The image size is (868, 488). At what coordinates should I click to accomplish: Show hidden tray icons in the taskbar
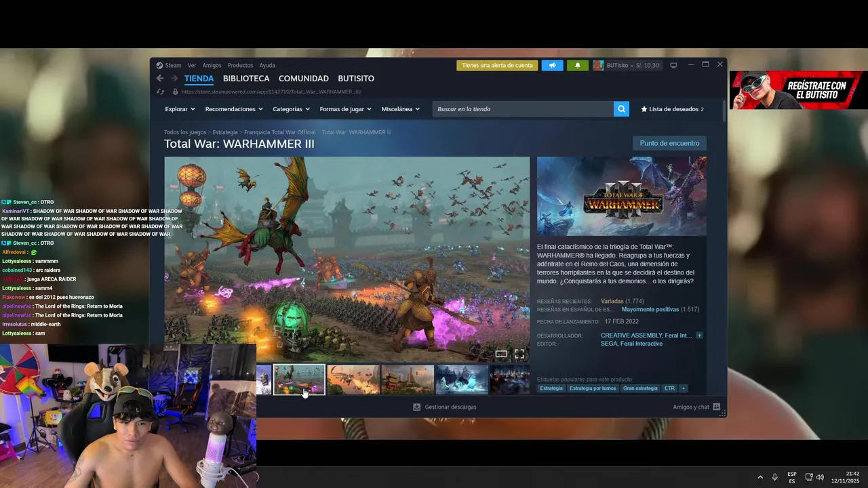coord(759,477)
